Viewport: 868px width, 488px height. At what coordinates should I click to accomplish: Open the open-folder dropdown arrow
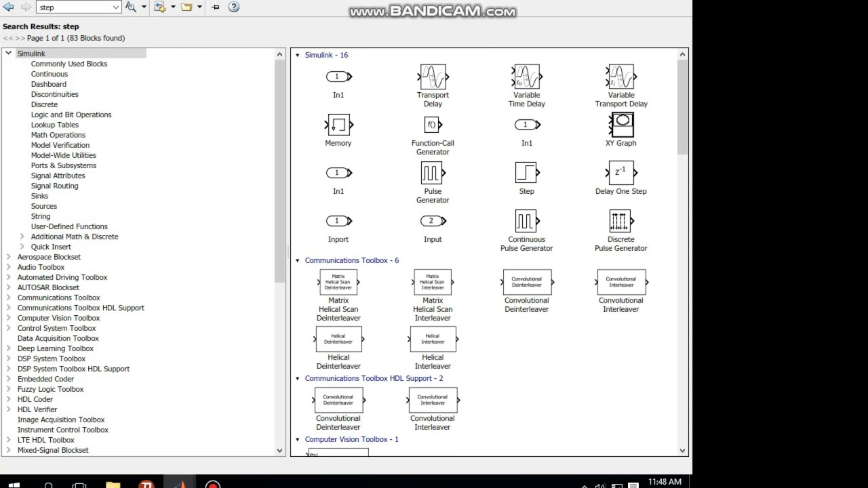199,7
